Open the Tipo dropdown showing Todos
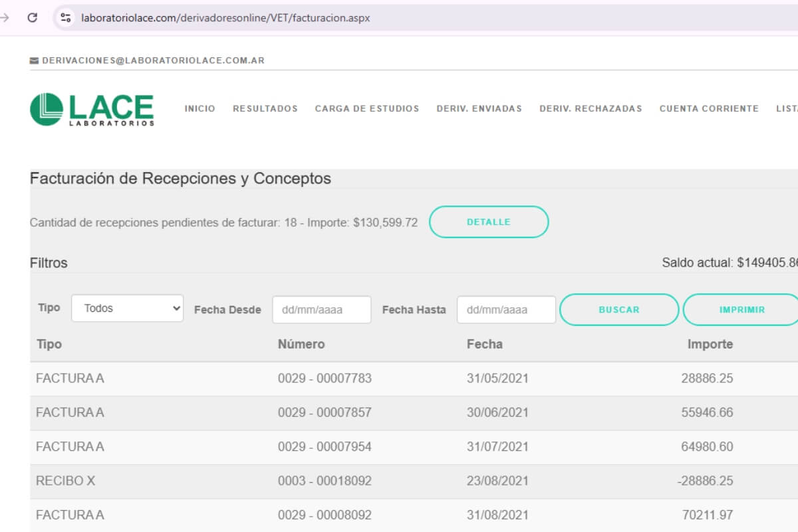Viewport: 798px width, 532px height. (127, 309)
